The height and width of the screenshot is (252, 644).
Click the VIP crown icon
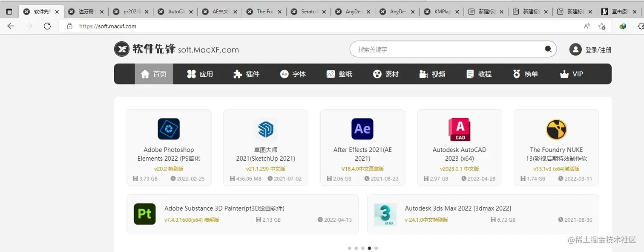[564, 74]
